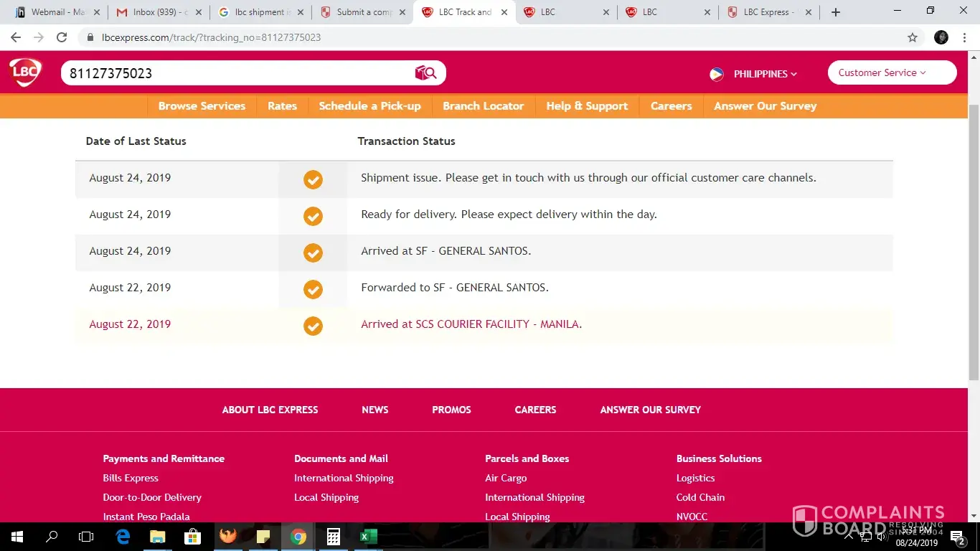
Task: Open the Door-to-Door Delivery link
Action: click(x=152, y=497)
